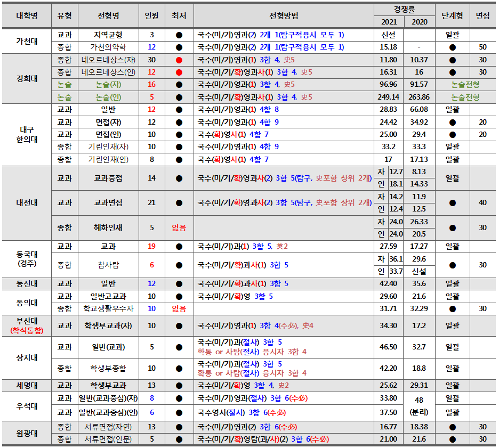
Task: Click the 인원 column header
Action: [151, 15]
